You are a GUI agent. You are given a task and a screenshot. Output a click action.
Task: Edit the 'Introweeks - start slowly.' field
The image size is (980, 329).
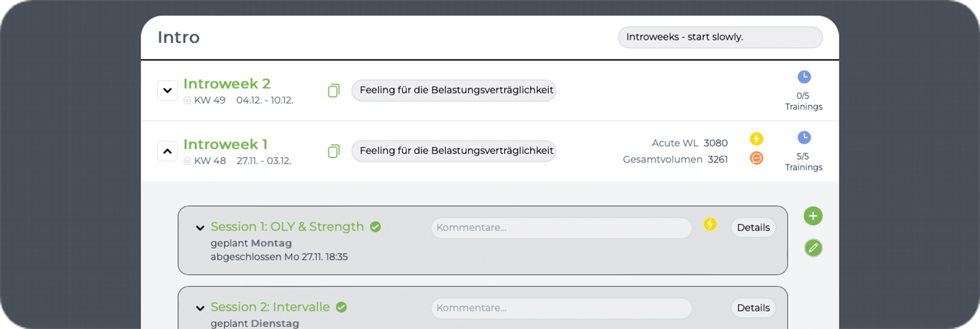pyautogui.click(x=720, y=37)
